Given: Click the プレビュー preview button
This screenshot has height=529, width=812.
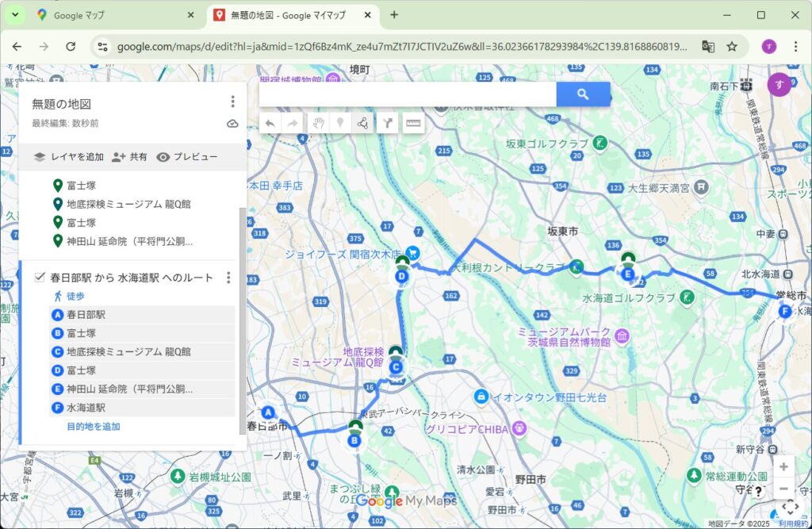Looking at the screenshot, I should pyautogui.click(x=187, y=157).
